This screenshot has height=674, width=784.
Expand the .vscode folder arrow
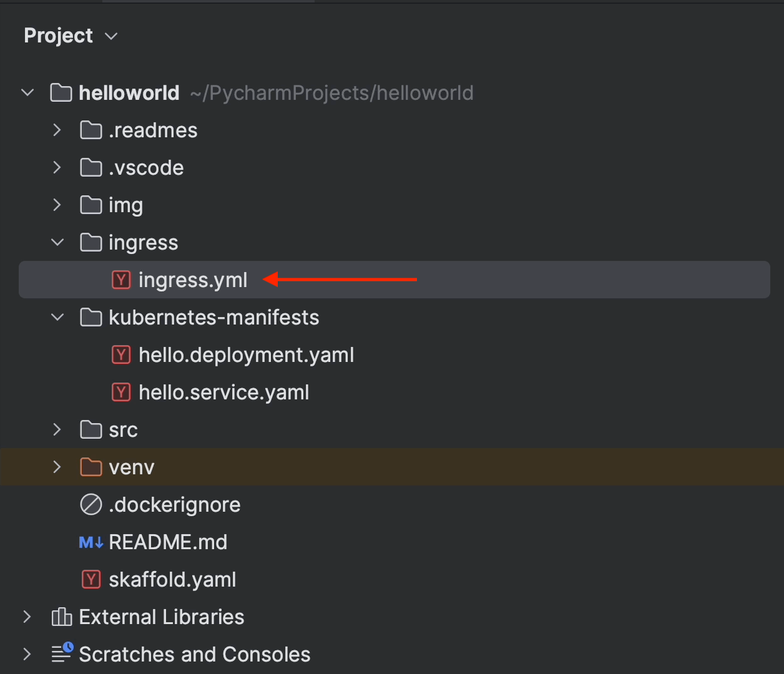[57, 167]
